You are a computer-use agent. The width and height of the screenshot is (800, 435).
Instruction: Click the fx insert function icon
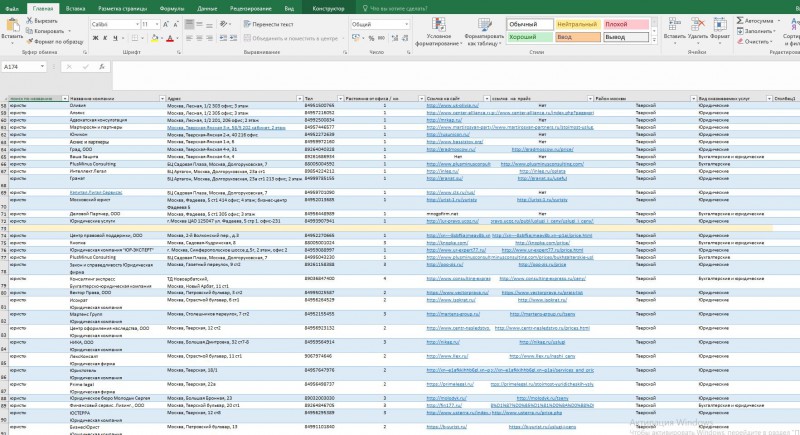pos(102,67)
